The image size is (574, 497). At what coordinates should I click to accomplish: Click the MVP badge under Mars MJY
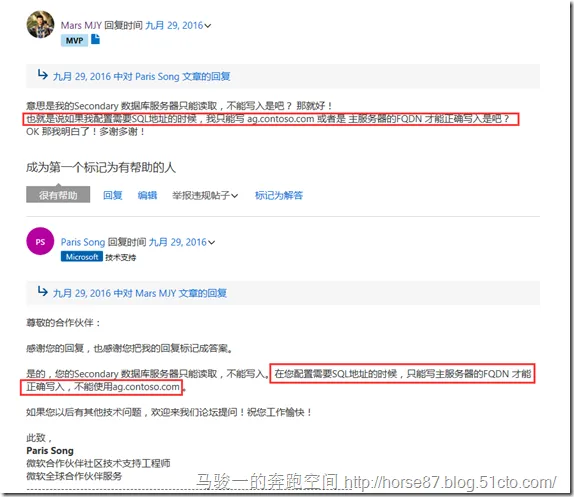tap(74, 40)
